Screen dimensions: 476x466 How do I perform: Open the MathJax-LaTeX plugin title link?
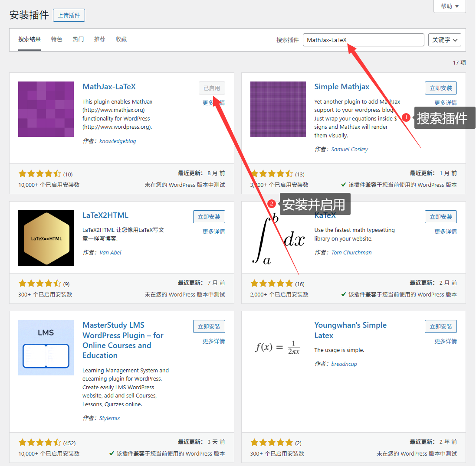tap(109, 87)
